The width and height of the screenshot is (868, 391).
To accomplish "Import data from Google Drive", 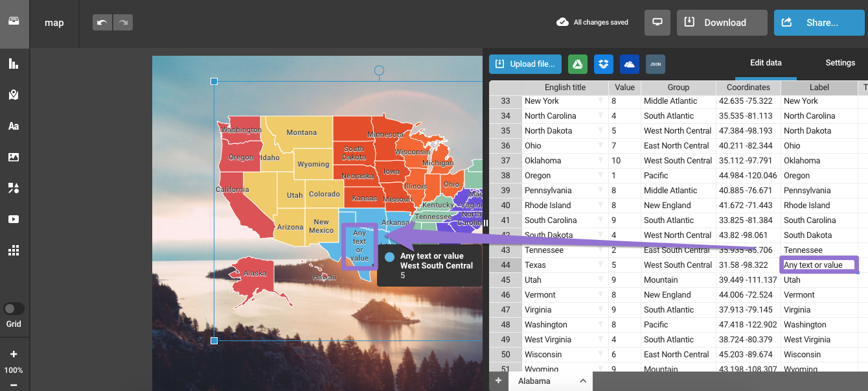I will click(x=578, y=64).
